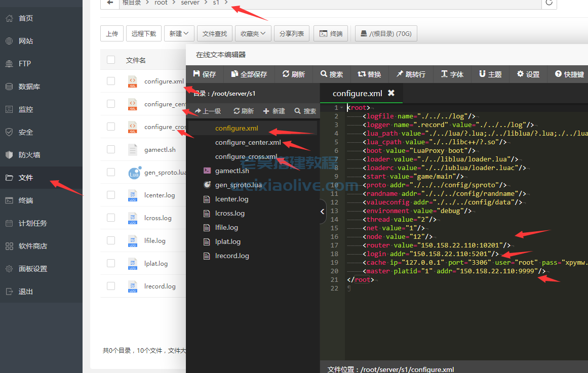The image size is (588, 373).
Task: Open Database in the left sidebar
Action: pos(29,87)
